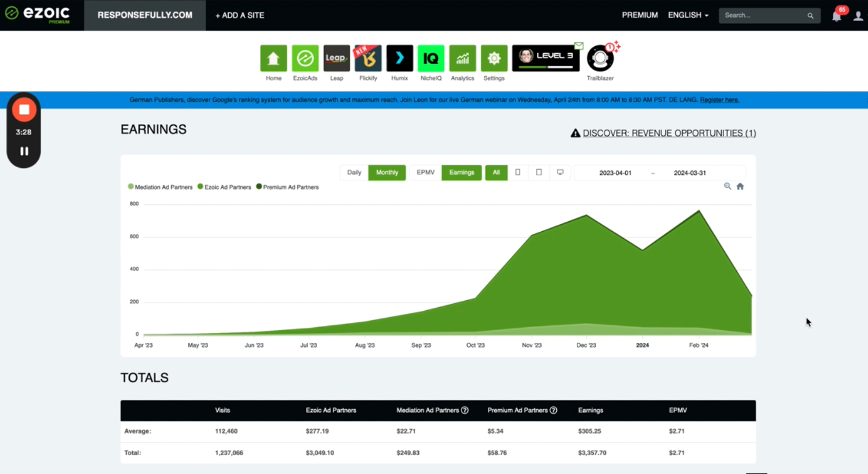Switch chart to Monthly view

click(387, 173)
